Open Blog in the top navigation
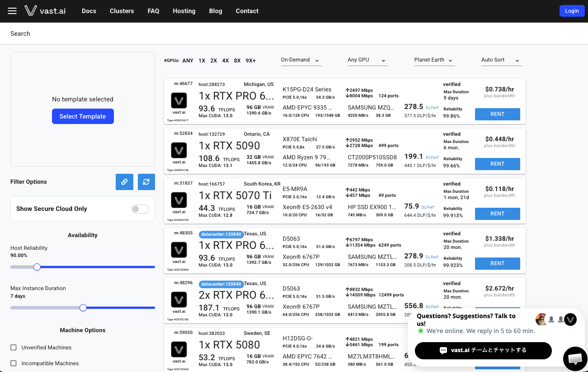588x372 pixels. (216, 11)
